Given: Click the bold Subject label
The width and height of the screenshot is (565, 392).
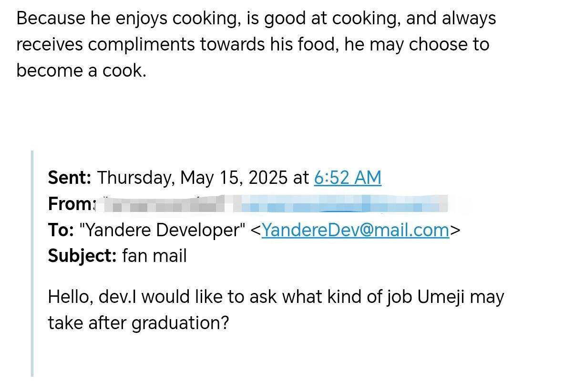Looking at the screenshot, I should (x=82, y=256).
